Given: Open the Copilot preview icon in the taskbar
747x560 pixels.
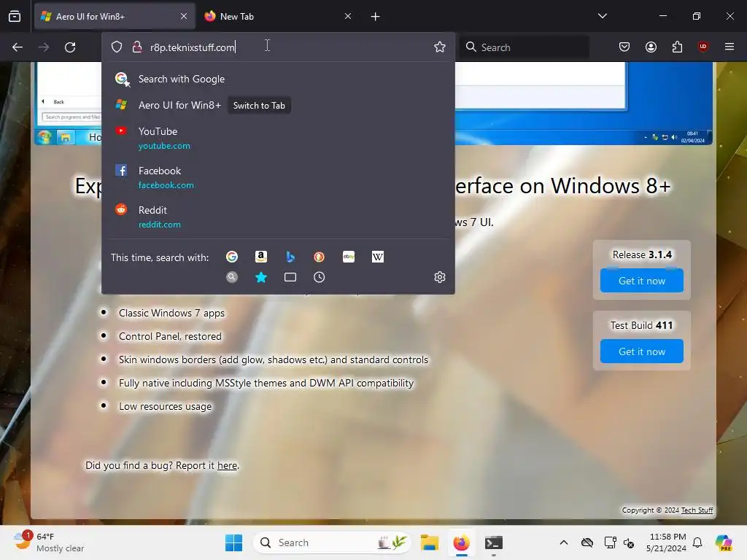Looking at the screenshot, I should (x=724, y=542).
